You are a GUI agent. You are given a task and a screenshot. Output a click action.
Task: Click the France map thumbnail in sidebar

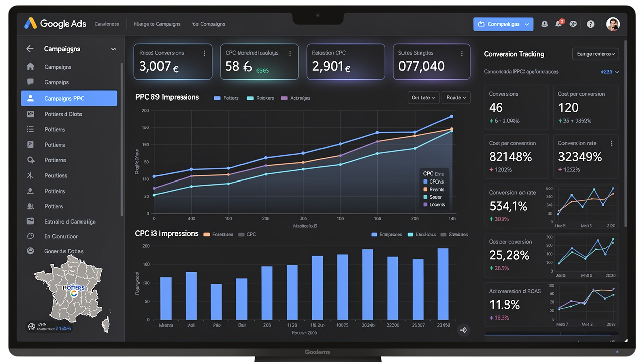[70, 292]
